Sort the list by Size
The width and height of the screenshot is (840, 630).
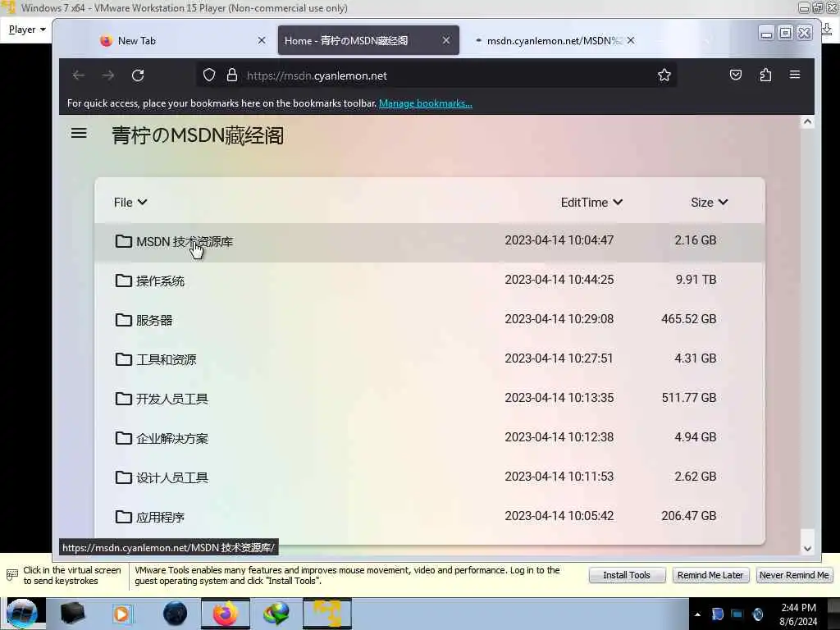709,202
